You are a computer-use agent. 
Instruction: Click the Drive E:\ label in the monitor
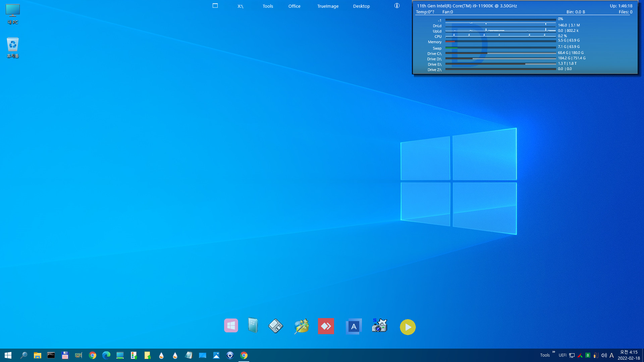click(435, 64)
